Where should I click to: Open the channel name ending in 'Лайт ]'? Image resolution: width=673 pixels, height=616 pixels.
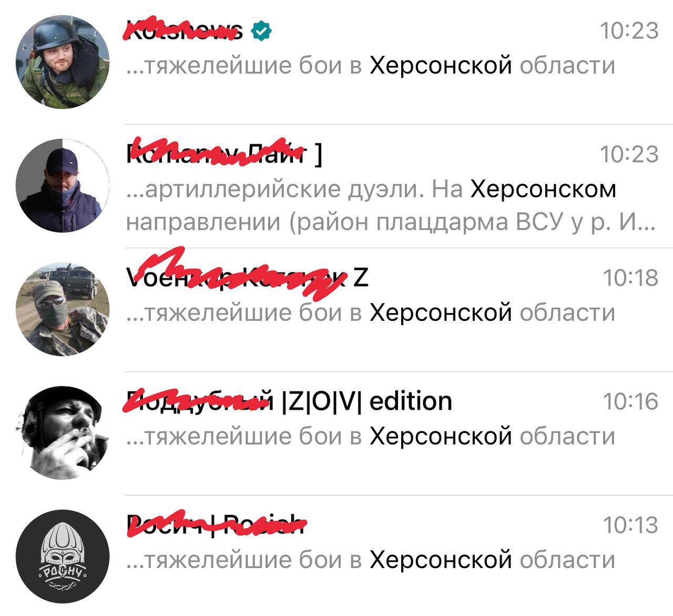[x=225, y=154]
